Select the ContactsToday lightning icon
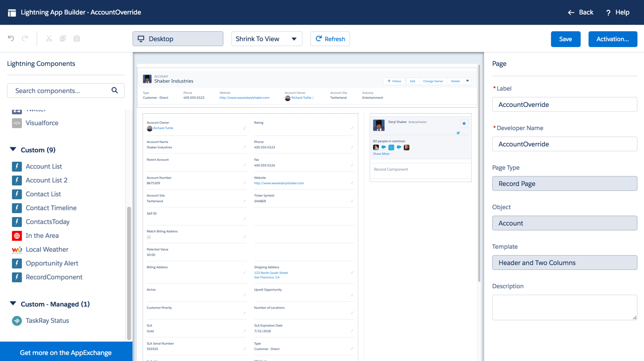Viewport: 644px width, 361px height. tap(17, 222)
